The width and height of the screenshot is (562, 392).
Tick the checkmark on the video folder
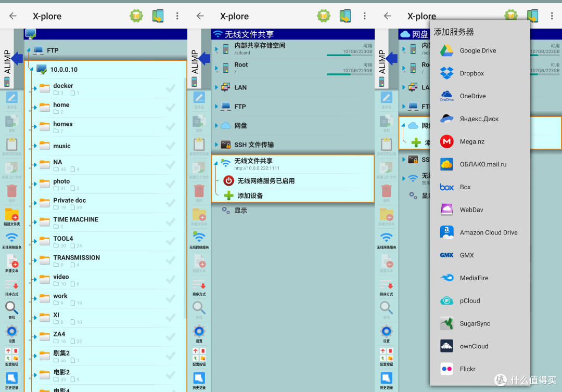[x=171, y=280]
